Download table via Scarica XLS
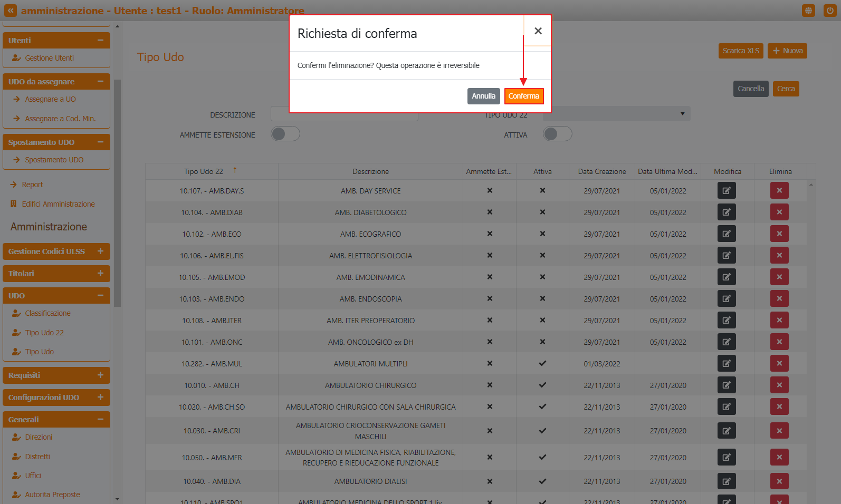This screenshot has height=504, width=841. [x=741, y=51]
